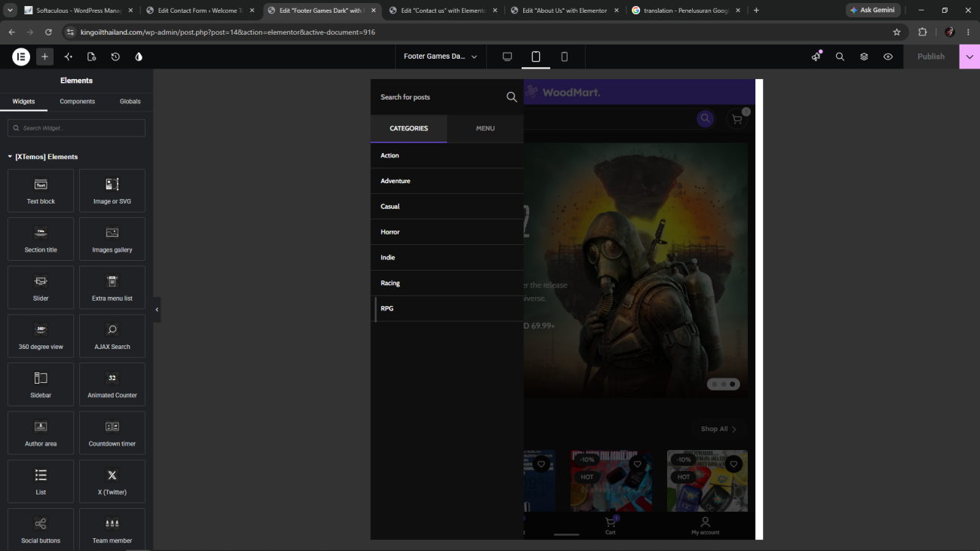980x551 pixels.
Task: Collapse the Elements panel side handle
Action: (x=157, y=310)
